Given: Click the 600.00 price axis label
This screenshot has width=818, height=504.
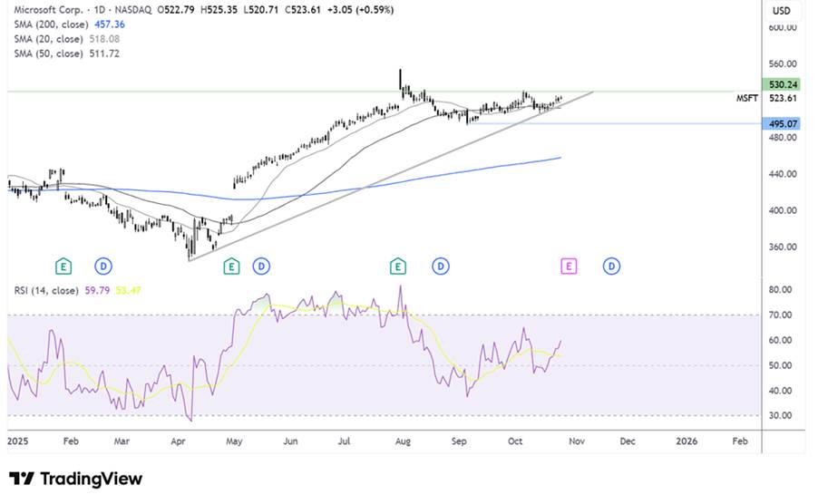Looking at the screenshot, I should 783,27.
